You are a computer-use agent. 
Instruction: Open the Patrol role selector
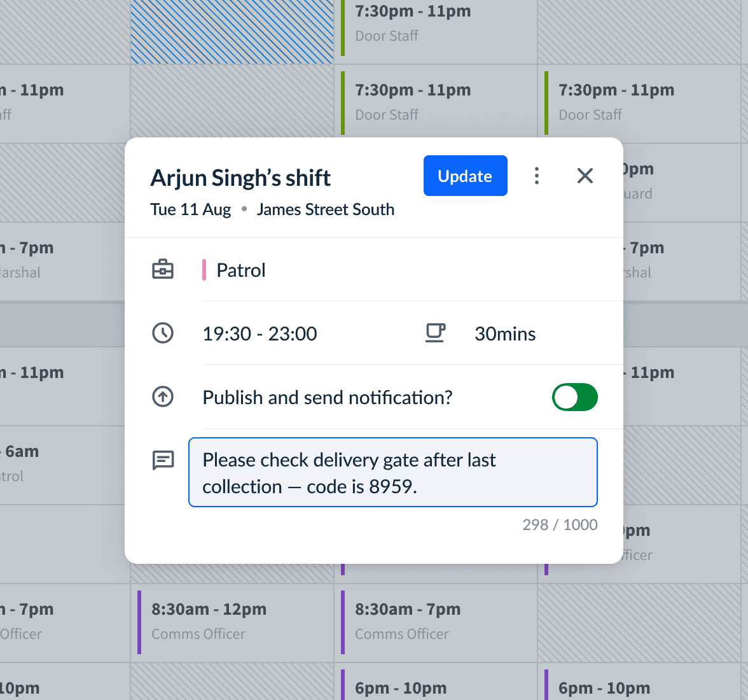241,270
